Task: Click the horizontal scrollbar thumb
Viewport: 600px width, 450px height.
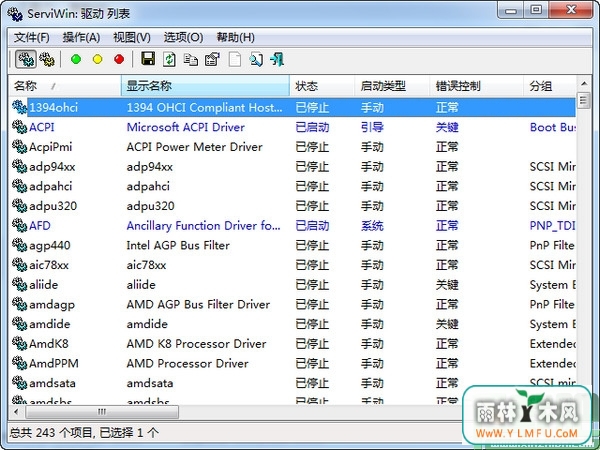Action: pyautogui.click(x=102, y=412)
